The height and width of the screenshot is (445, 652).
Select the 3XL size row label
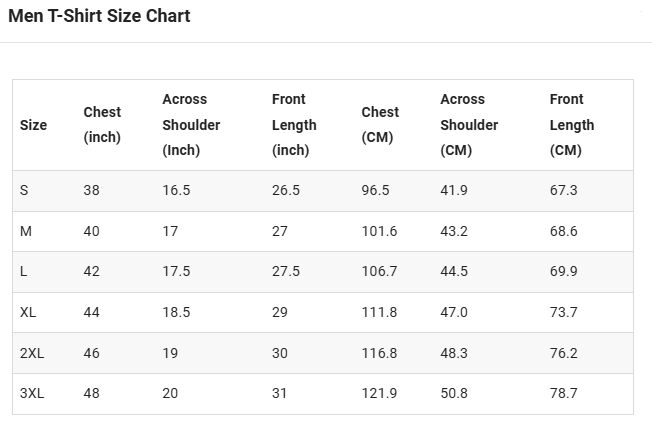tap(32, 393)
